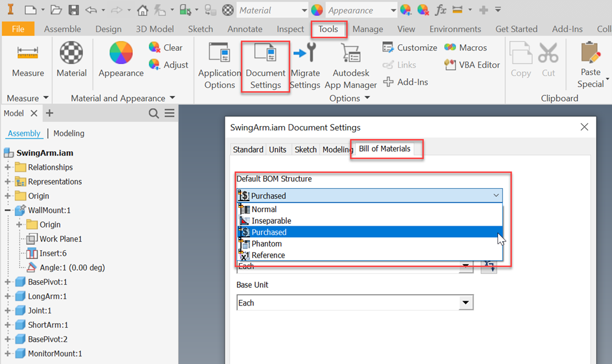
Task: Select Joint:1 component in browser
Action: tap(39, 311)
